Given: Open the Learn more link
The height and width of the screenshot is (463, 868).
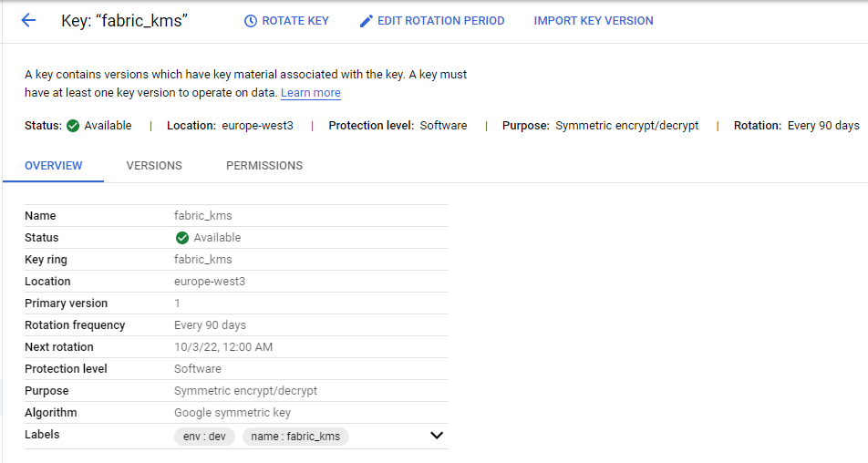Looking at the screenshot, I should tap(310, 93).
